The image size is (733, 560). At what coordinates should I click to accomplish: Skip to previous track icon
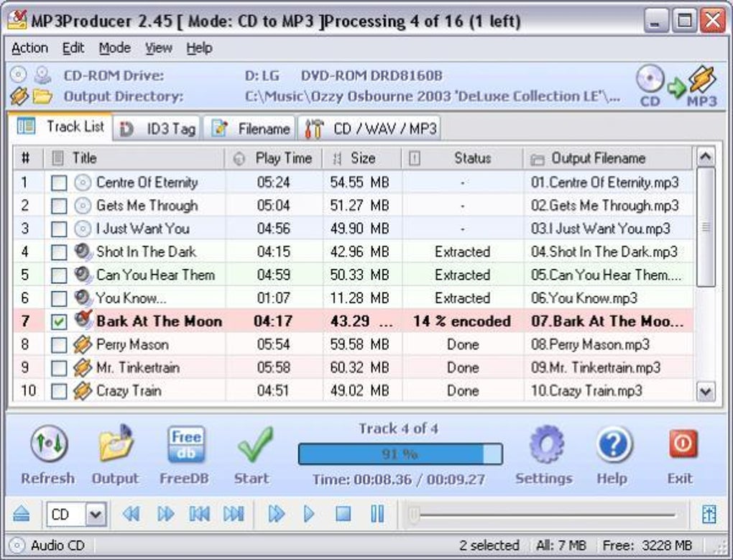pyautogui.click(x=199, y=514)
